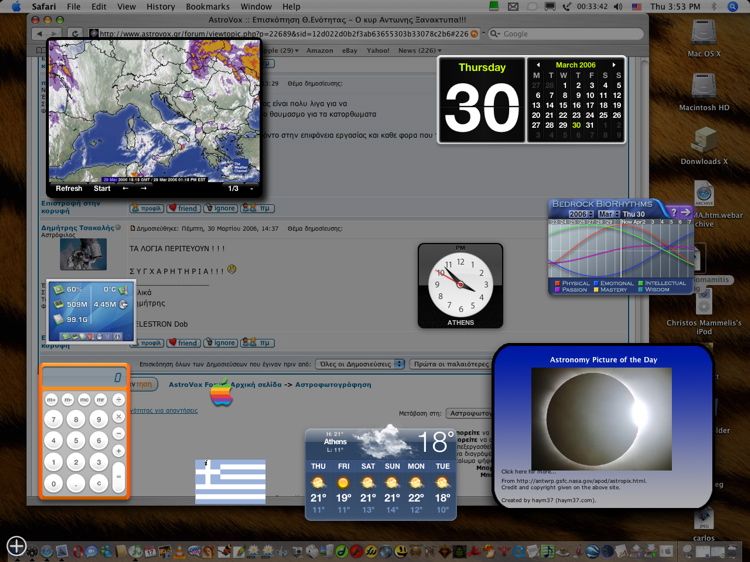Adjust the Mar month stepper in BioRhythms
The width and height of the screenshot is (750, 562).
617,214
